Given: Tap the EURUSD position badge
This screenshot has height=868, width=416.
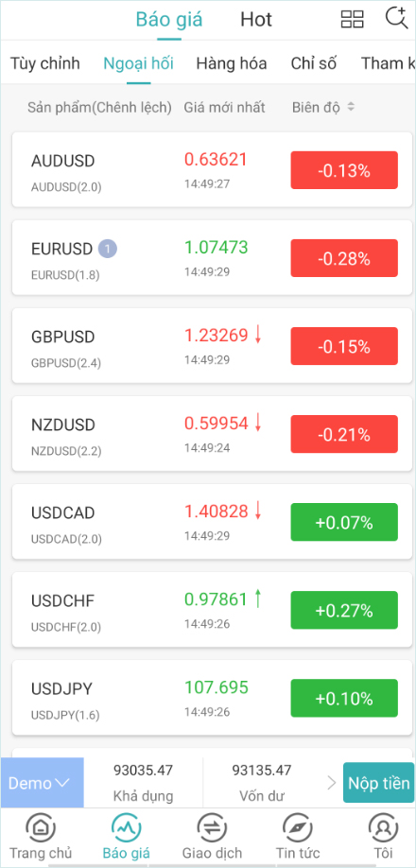Looking at the screenshot, I should tap(108, 249).
